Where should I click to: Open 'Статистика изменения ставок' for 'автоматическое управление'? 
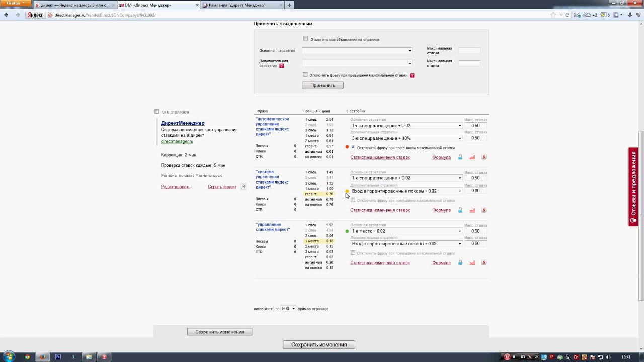(x=380, y=157)
